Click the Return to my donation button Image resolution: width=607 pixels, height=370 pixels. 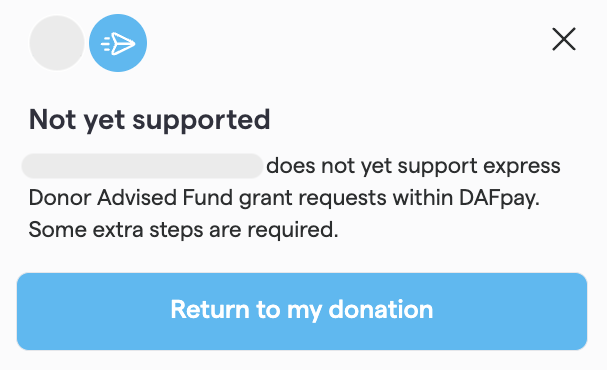tap(302, 311)
